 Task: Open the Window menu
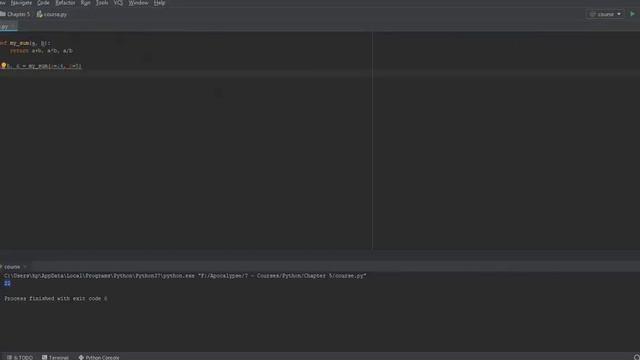coord(138,3)
